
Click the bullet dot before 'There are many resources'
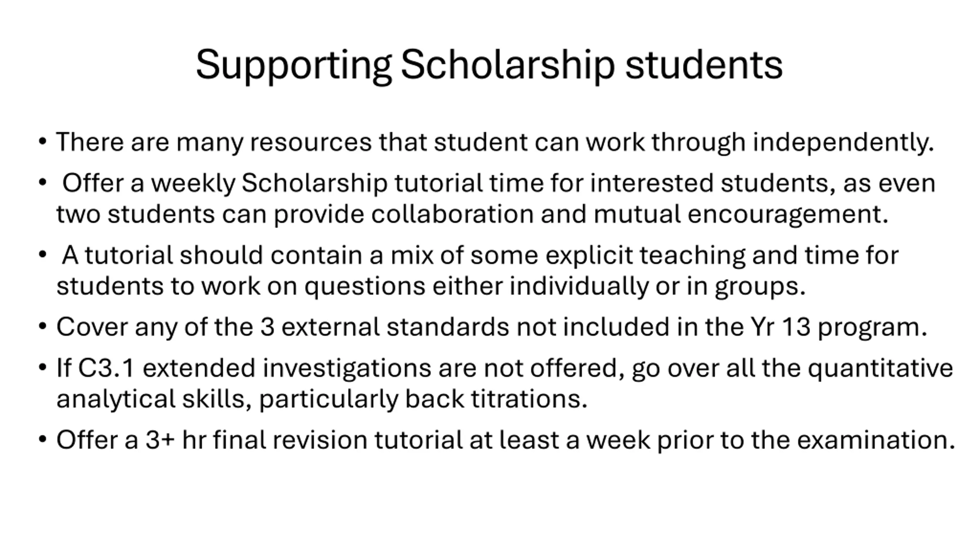coord(42,142)
